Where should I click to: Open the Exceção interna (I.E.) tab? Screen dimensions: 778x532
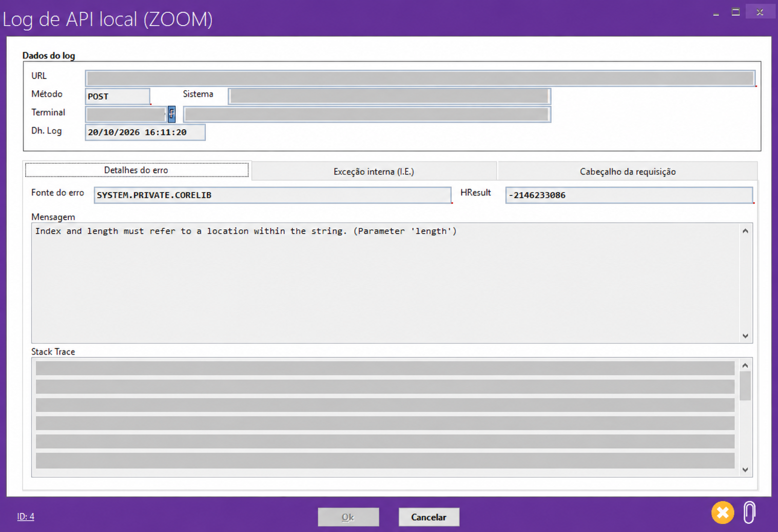[374, 171]
